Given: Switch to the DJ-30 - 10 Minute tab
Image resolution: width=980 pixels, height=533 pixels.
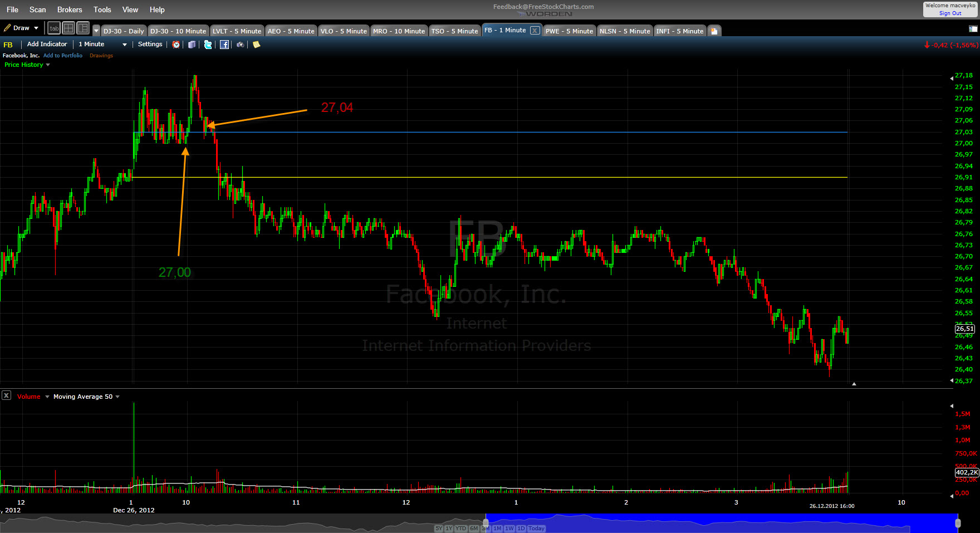Looking at the screenshot, I should pos(178,31).
